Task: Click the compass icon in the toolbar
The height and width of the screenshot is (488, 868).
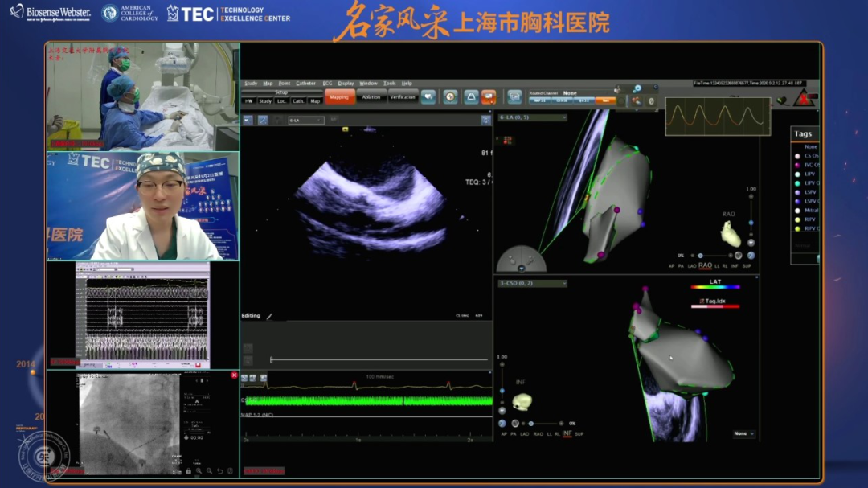Action: point(450,97)
